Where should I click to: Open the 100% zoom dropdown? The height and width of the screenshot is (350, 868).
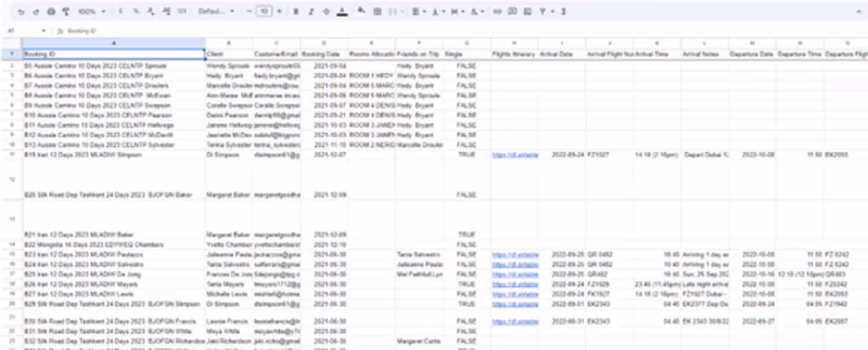point(92,12)
